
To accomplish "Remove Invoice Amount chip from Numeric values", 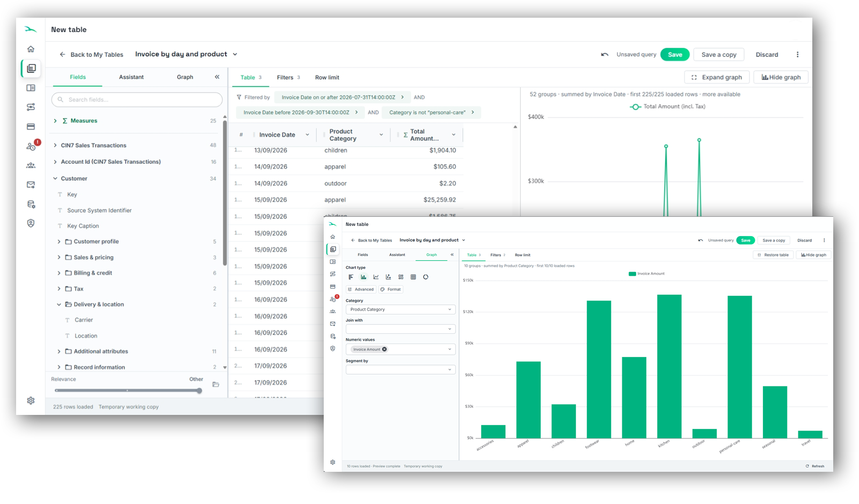I will pos(384,349).
